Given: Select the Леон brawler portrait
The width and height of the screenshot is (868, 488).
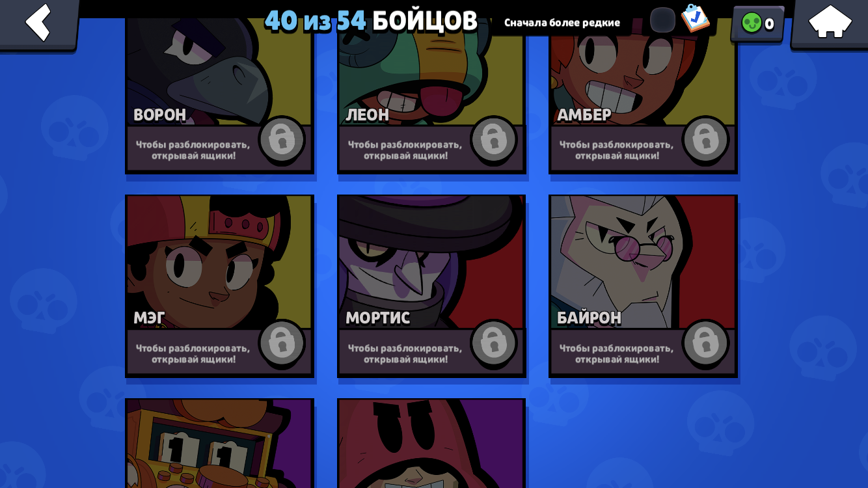Looking at the screenshot, I should [x=431, y=72].
